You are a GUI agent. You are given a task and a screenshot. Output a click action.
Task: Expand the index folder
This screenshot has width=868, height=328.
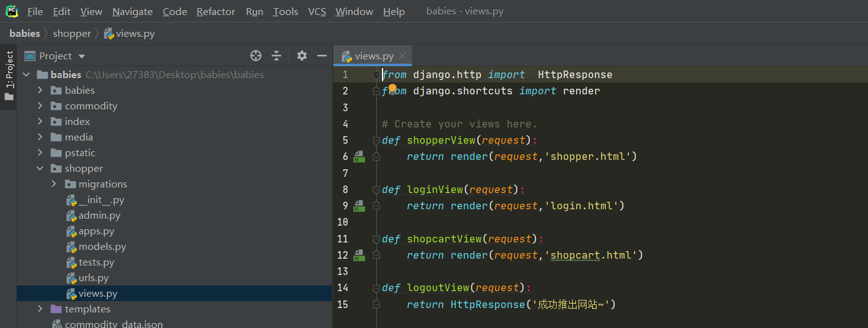(x=40, y=121)
